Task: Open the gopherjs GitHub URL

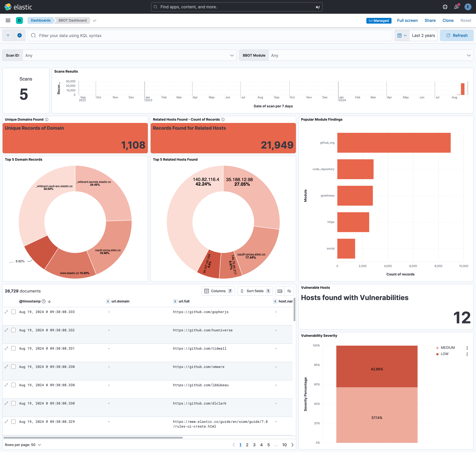Action: click(x=201, y=312)
